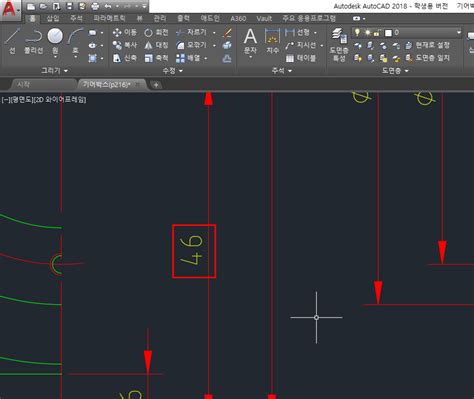Click Make Current (현재로 설정) button

(x=428, y=45)
